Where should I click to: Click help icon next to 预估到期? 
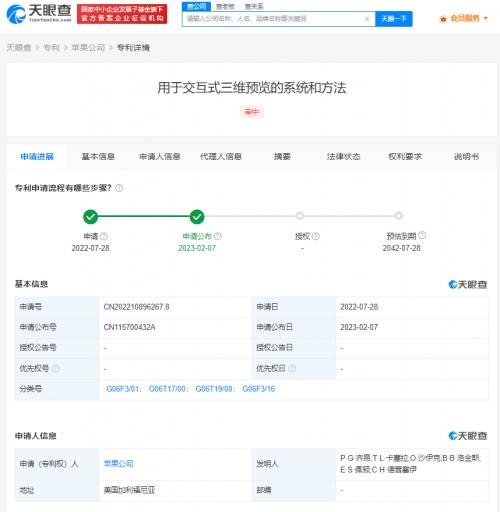point(422,235)
